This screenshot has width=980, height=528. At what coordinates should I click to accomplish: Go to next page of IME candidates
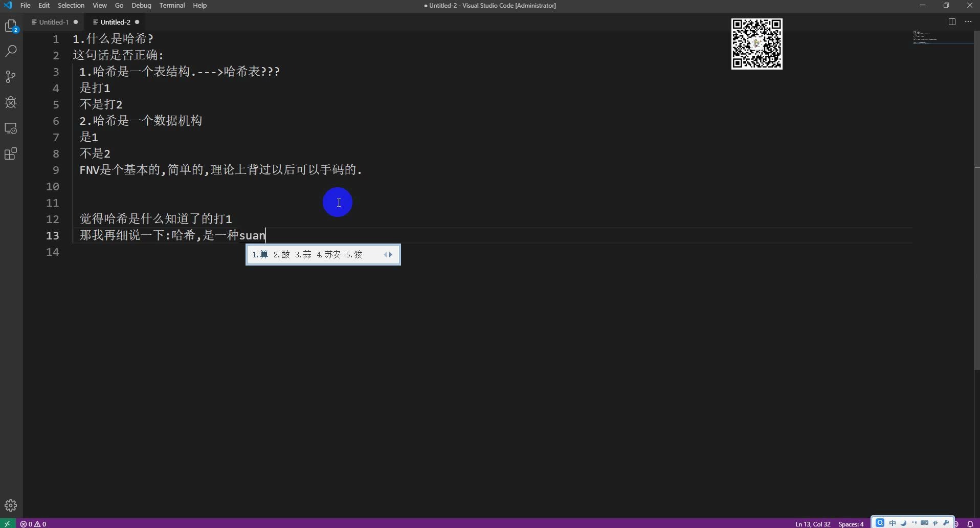click(x=391, y=254)
